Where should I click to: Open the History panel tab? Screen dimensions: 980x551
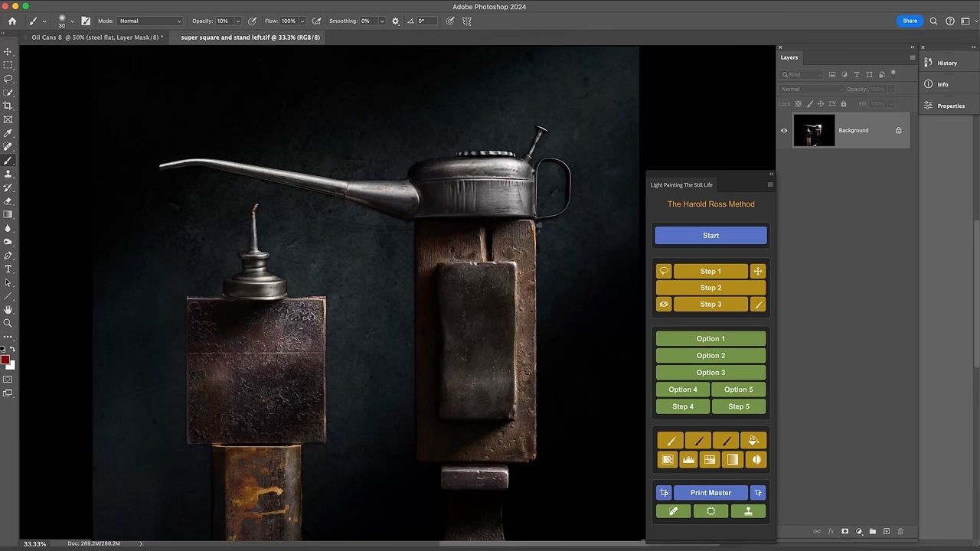tap(946, 64)
